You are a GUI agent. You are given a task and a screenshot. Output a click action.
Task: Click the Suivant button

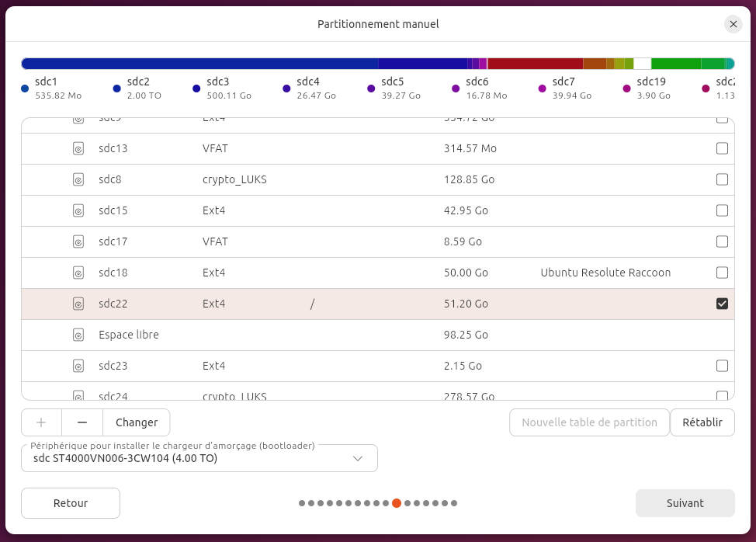685,503
